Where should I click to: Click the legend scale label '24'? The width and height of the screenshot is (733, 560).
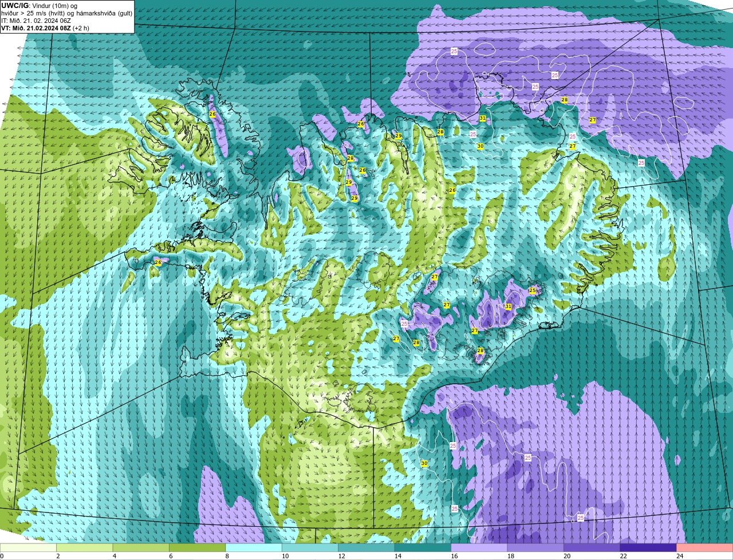(679, 556)
